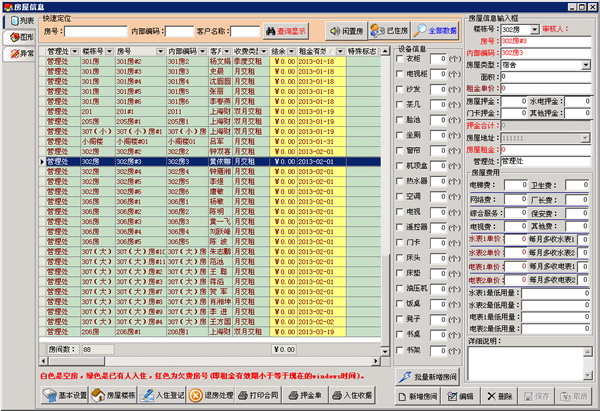Open 基本设置 at bottom toolbar

[65, 395]
